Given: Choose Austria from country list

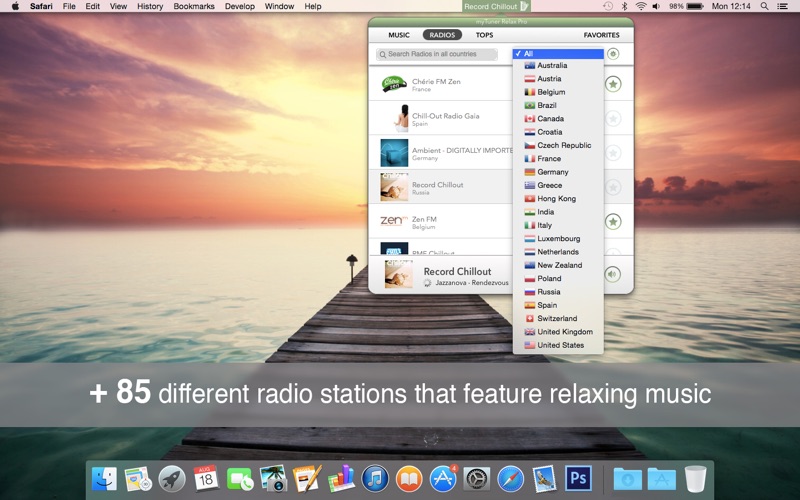Looking at the screenshot, I should pos(558,79).
